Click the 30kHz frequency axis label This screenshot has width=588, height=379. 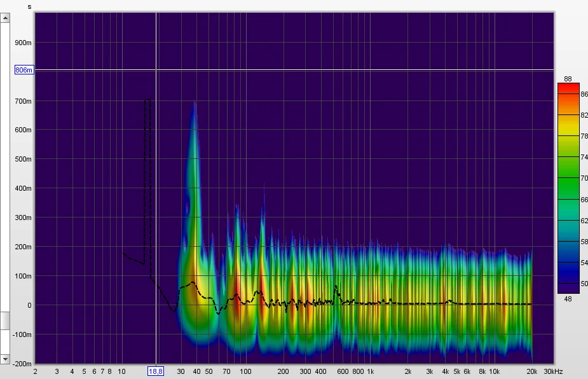point(553,371)
